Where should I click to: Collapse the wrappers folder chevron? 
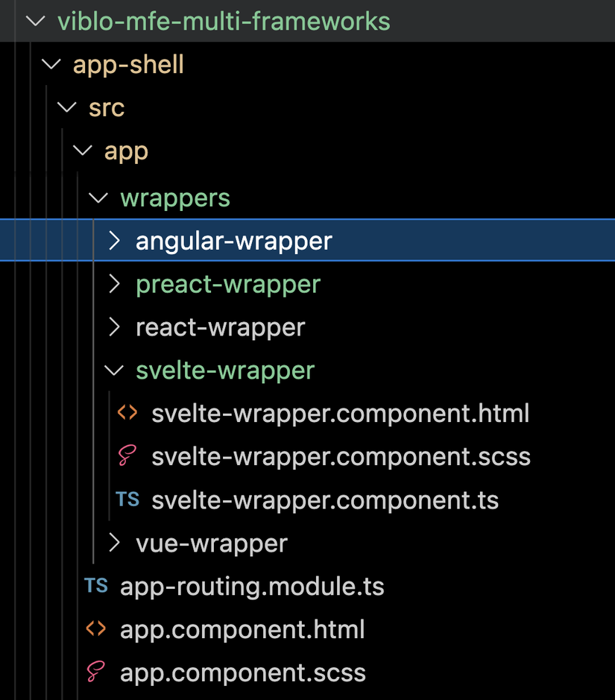[98, 198]
